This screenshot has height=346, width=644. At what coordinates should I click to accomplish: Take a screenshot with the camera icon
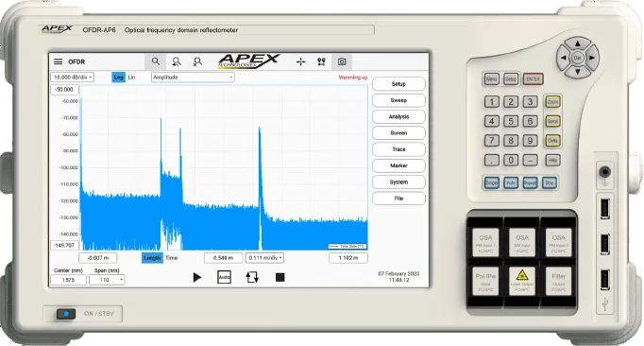tap(342, 61)
